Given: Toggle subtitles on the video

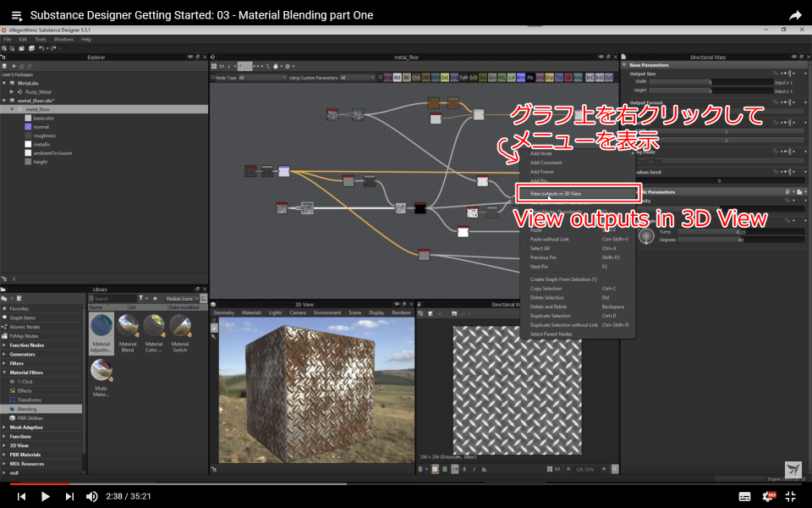Looking at the screenshot, I should (744, 497).
